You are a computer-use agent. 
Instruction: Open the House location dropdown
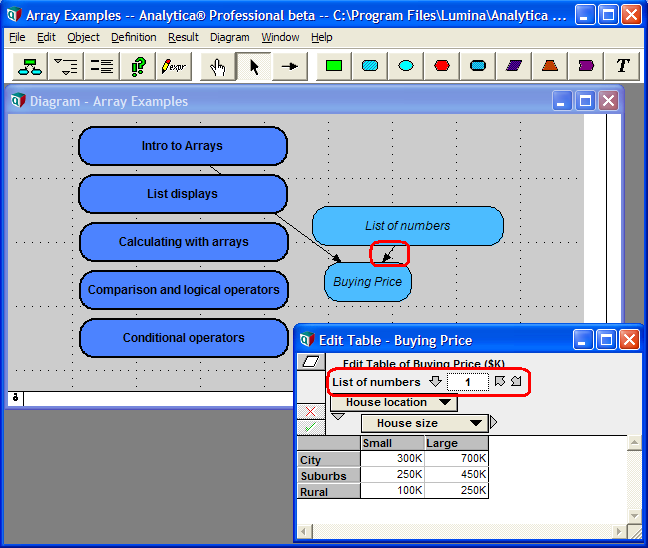coord(394,402)
